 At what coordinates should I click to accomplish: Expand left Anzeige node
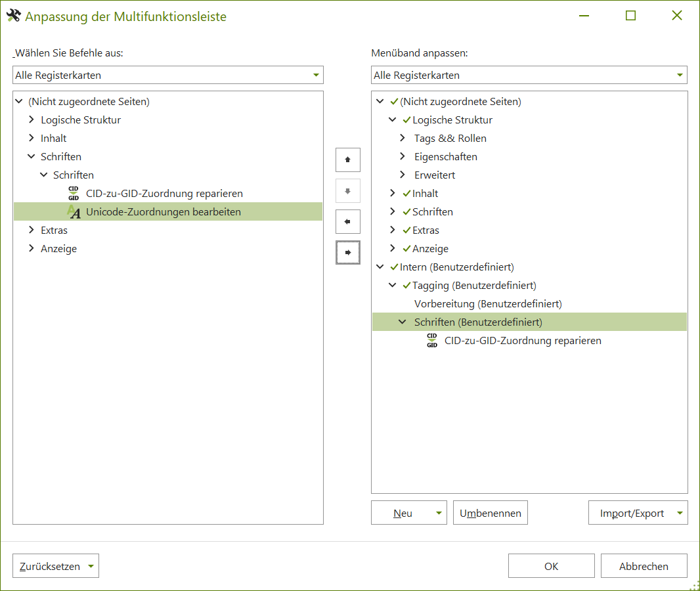(32, 248)
